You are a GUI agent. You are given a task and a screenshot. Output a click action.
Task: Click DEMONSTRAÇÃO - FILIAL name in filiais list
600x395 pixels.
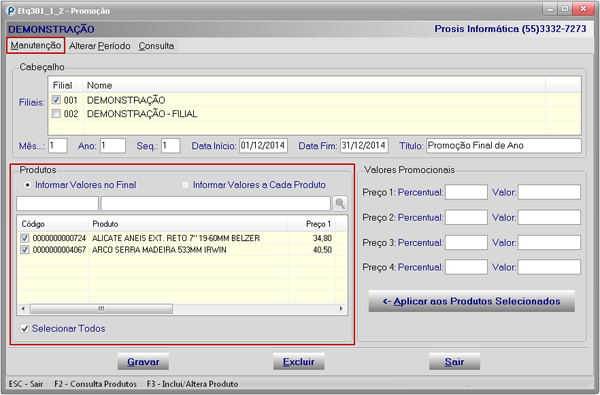pos(142,114)
